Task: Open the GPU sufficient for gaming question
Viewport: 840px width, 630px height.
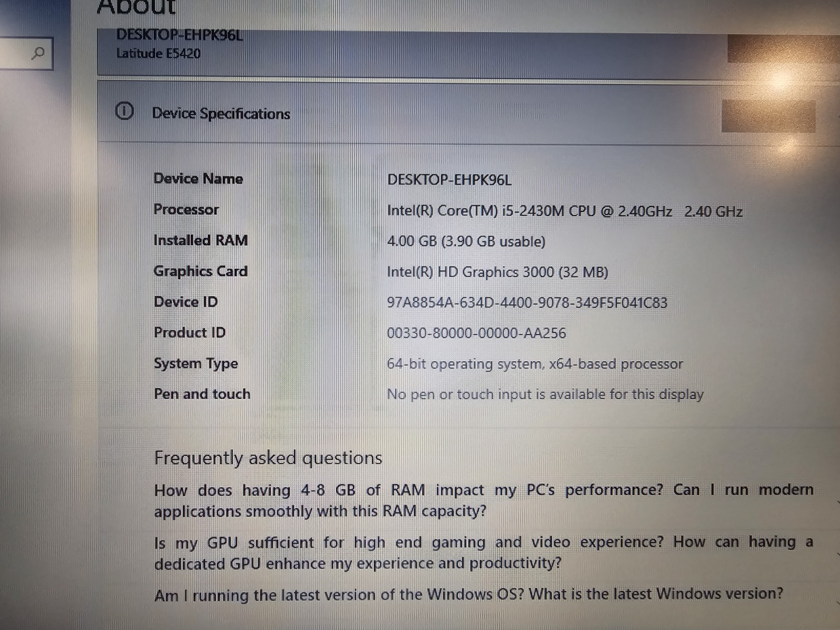Action: (x=484, y=552)
